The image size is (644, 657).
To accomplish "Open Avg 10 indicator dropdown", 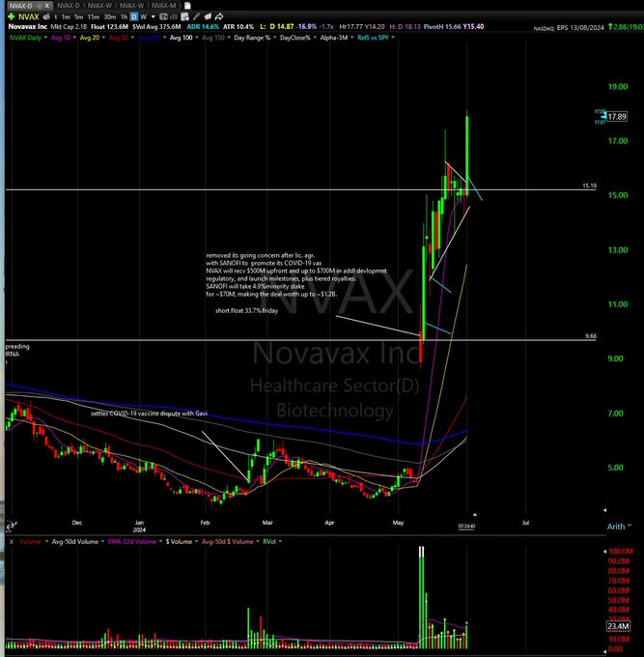I will coord(75,38).
